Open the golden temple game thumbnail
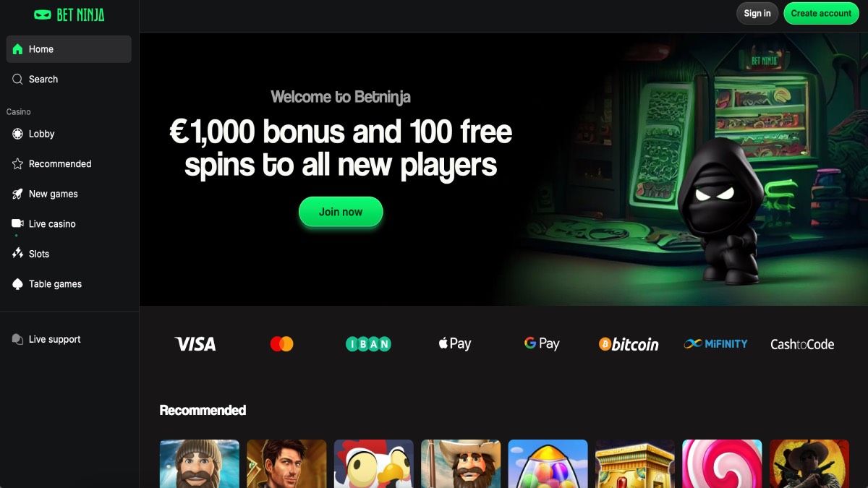 [x=635, y=463]
